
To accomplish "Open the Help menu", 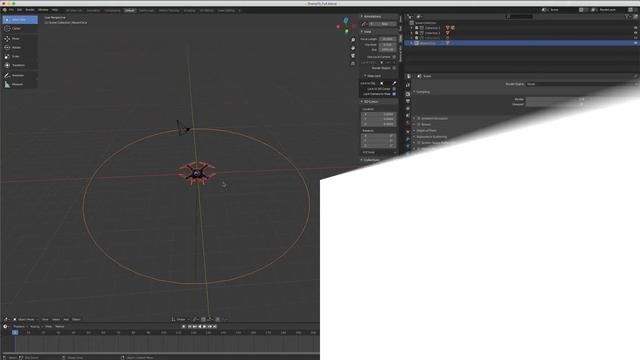I will pos(55,10).
